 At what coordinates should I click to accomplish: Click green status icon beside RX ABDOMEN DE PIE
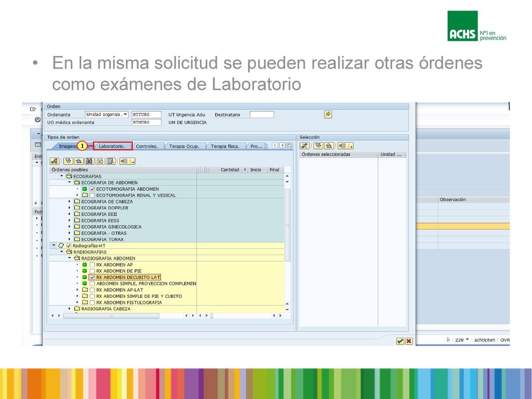(x=85, y=271)
